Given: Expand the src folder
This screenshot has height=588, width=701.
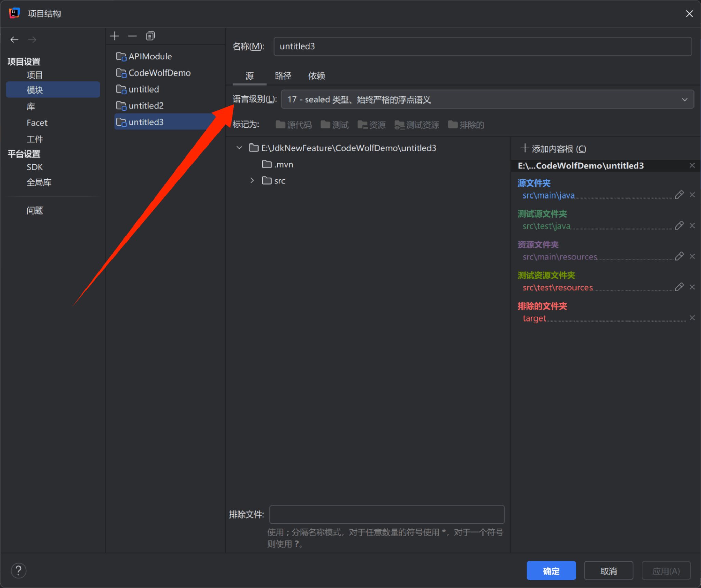Looking at the screenshot, I should pos(252,181).
